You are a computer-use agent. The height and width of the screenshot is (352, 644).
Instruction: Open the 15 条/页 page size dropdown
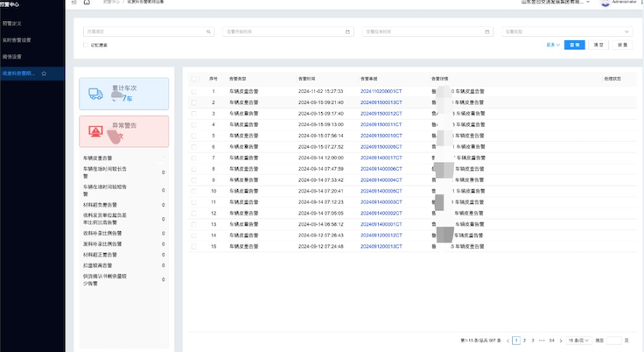[578, 341]
